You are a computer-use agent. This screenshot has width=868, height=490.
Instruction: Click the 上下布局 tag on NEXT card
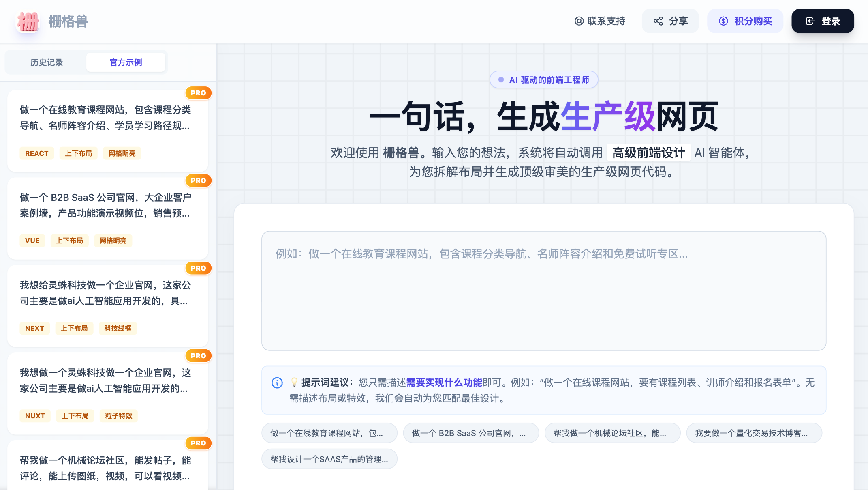click(x=75, y=328)
